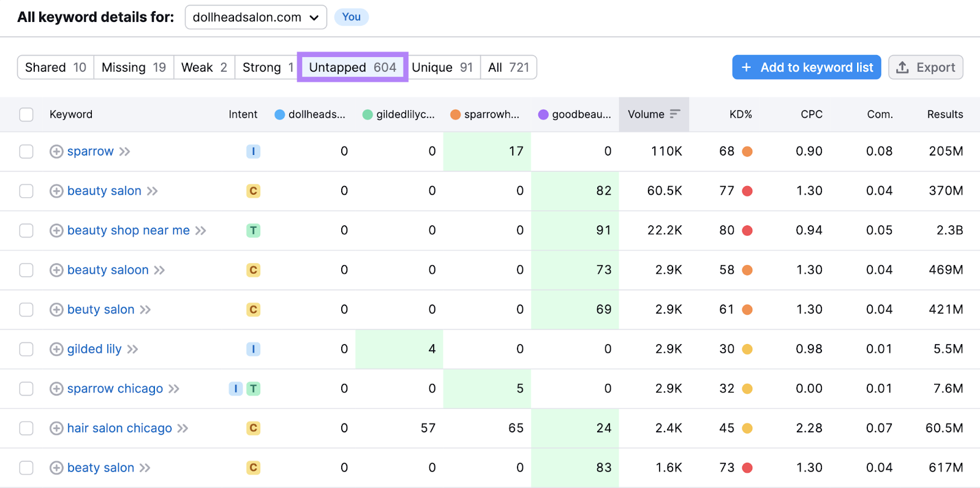
Task: Click the double-arrow icon after 'gilded lily'
Action: click(133, 349)
